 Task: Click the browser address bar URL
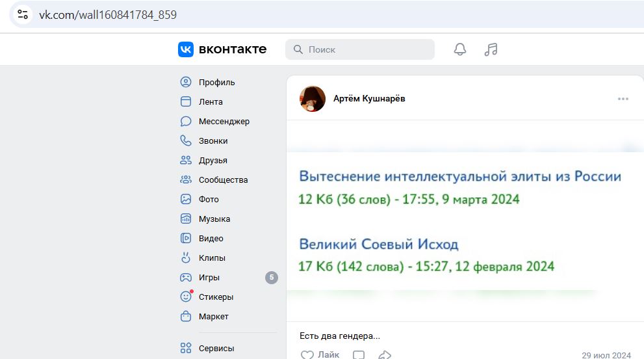click(108, 15)
